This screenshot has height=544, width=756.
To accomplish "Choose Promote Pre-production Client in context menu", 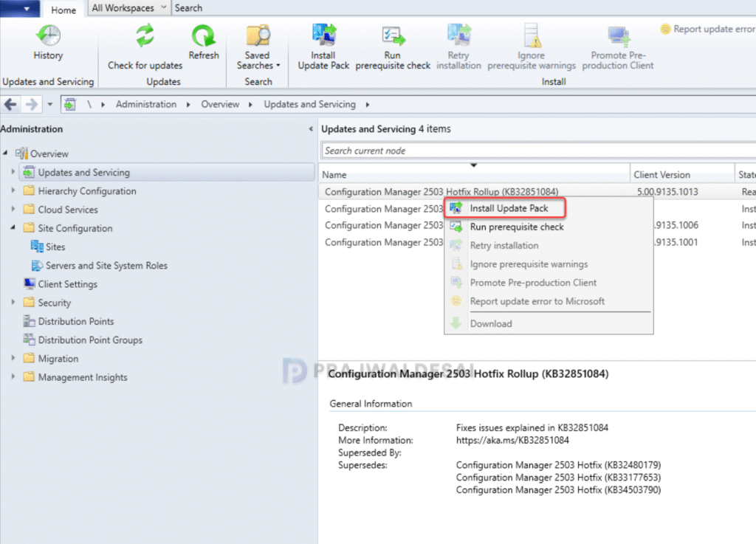I will pyautogui.click(x=533, y=283).
